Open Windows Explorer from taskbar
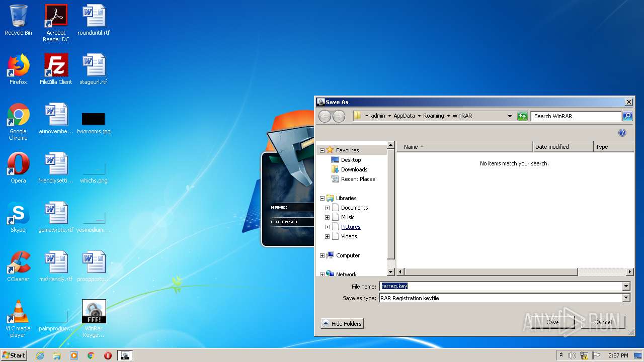The width and height of the screenshot is (644, 362). click(x=57, y=355)
